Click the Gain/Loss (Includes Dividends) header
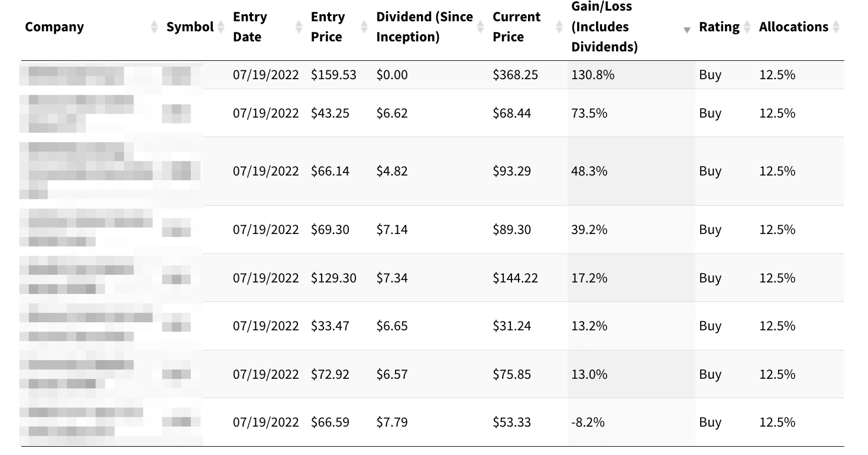Image resolution: width=868 pixels, height=455 pixels. coord(604,27)
